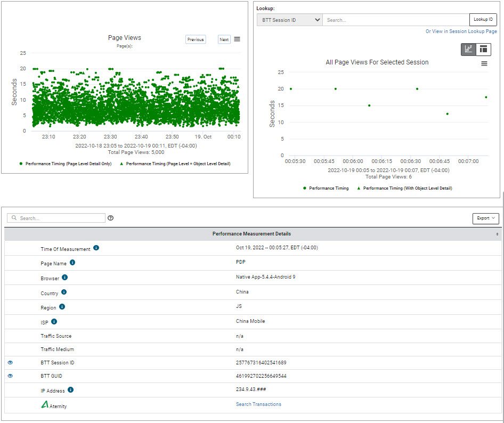Image resolution: width=504 pixels, height=423 pixels.
Task: Click the Next button on Page Views
Action: point(224,39)
